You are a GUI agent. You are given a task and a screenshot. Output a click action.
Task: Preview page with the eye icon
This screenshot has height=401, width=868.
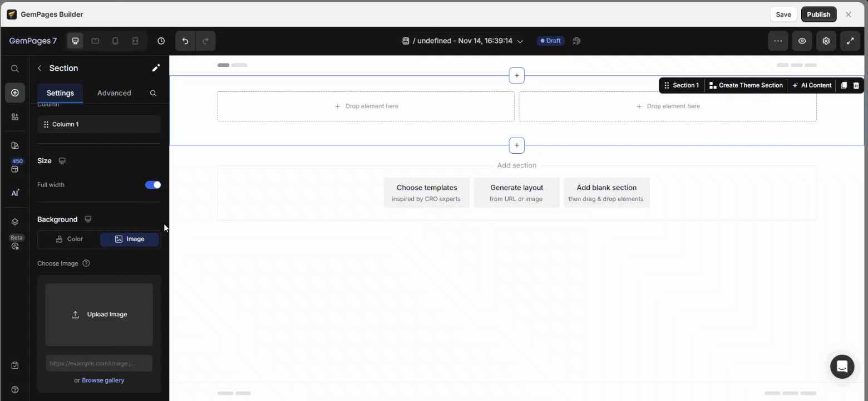(x=802, y=41)
